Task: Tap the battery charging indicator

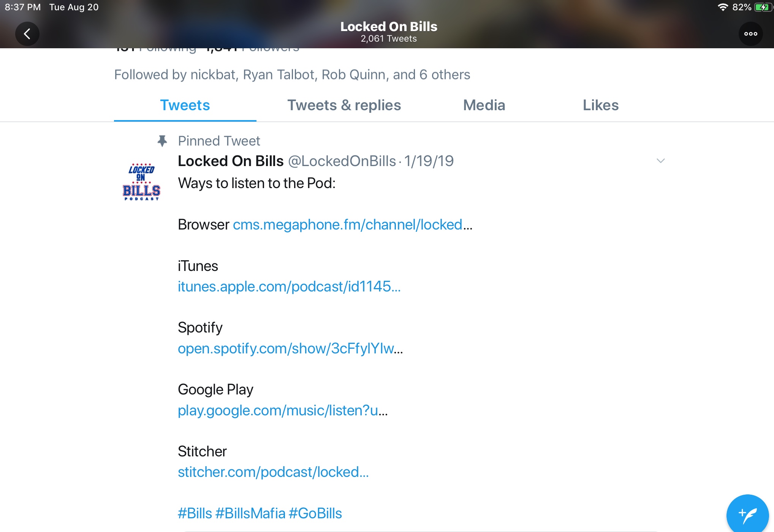Action: click(x=763, y=7)
